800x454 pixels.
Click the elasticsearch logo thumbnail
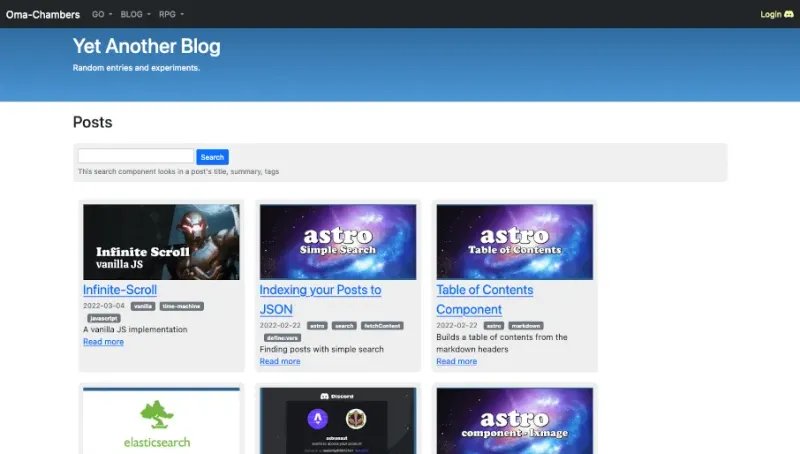click(161, 421)
